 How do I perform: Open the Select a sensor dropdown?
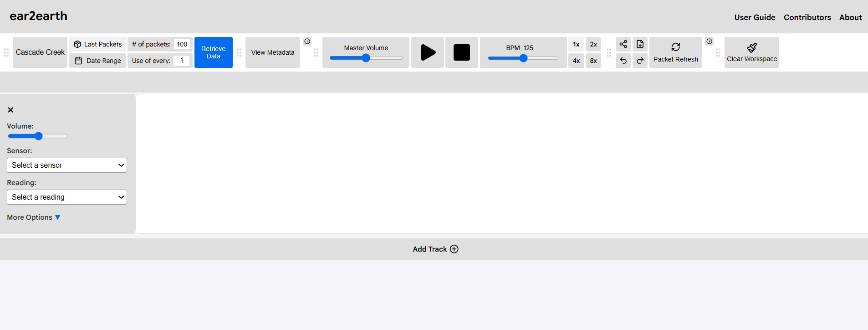click(x=67, y=165)
